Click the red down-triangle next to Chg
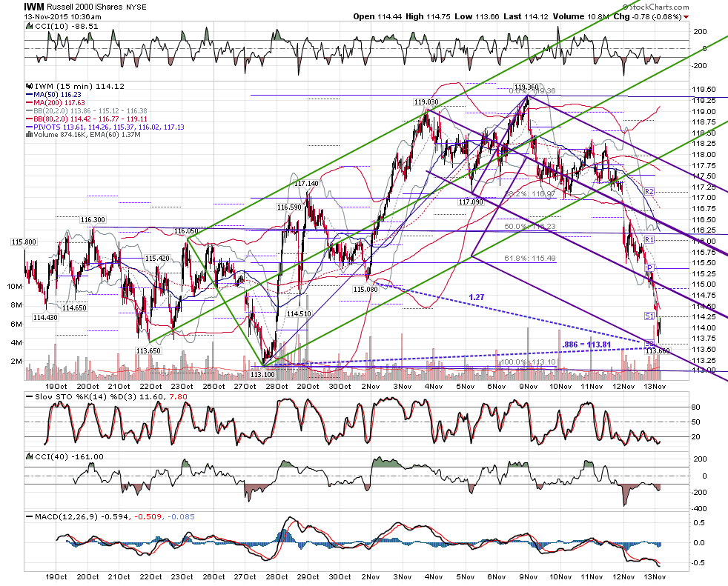Viewport: 728px width, 586px height. (x=686, y=17)
